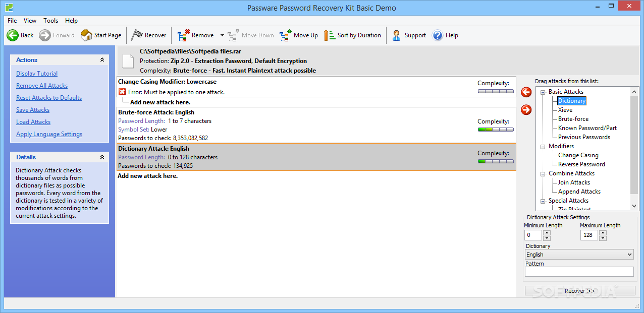
Task: Open the Remove dropdown arrow
Action: 222,35
